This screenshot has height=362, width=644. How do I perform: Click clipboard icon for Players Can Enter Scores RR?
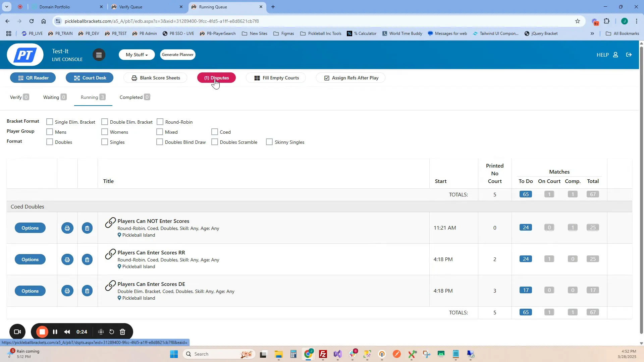coord(87,260)
